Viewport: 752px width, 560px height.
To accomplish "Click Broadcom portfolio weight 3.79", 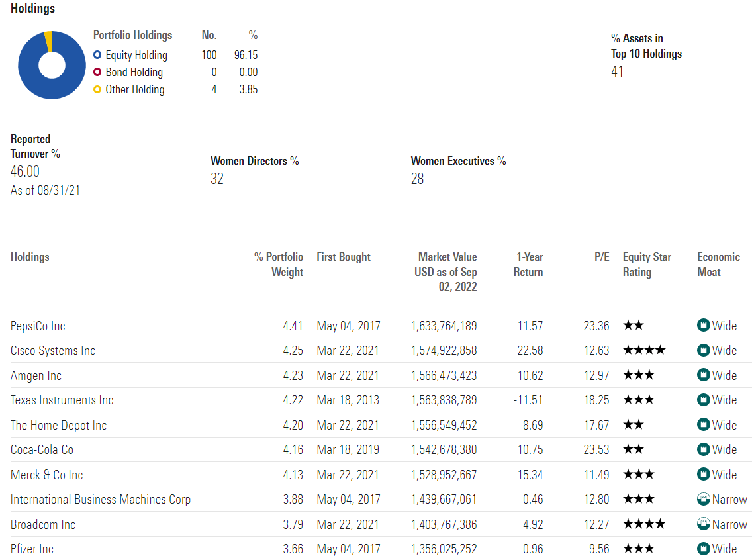I will click(293, 524).
